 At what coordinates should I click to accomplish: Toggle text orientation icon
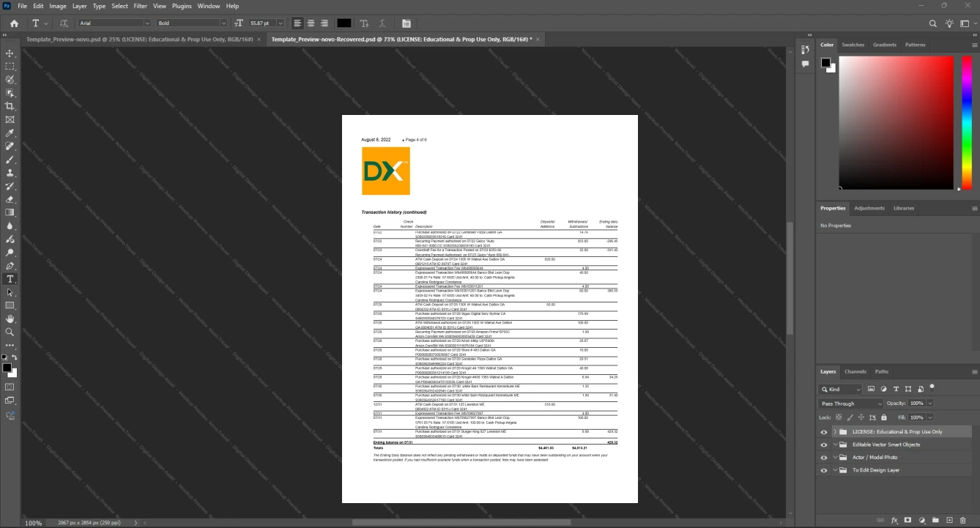[64, 23]
